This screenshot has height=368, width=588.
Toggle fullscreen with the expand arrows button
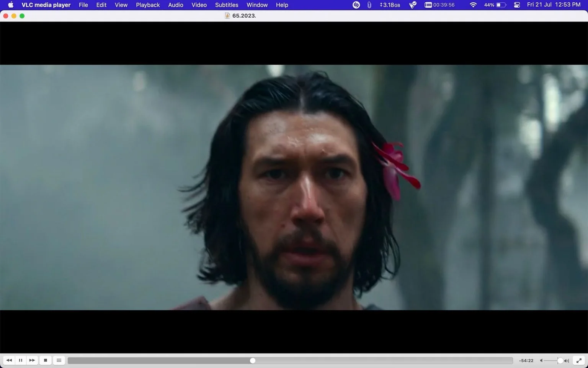click(579, 360)
